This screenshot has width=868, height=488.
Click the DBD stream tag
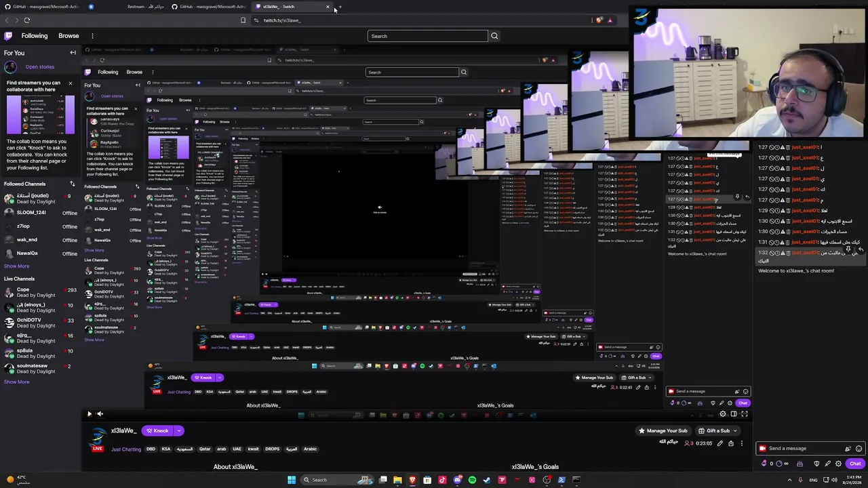151,449
